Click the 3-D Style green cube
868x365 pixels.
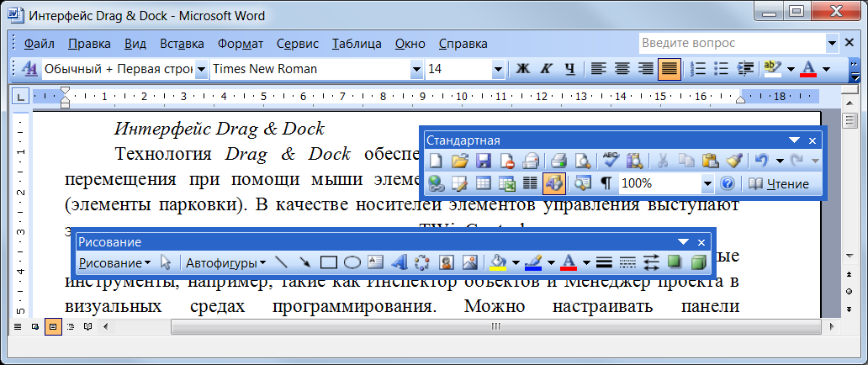[699, 262]
